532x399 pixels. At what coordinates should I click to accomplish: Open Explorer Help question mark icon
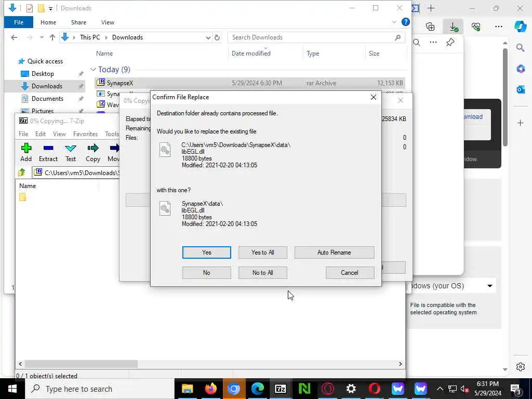405,22
